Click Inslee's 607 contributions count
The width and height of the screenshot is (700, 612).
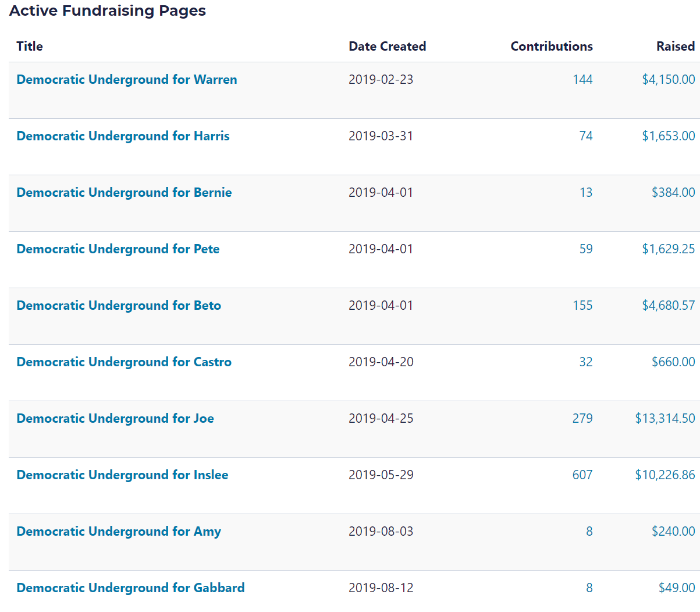click(x=582, y=475)
